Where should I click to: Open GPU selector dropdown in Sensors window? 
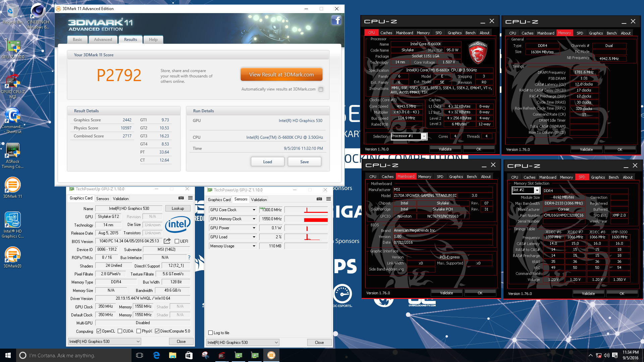tap(243, 343)
